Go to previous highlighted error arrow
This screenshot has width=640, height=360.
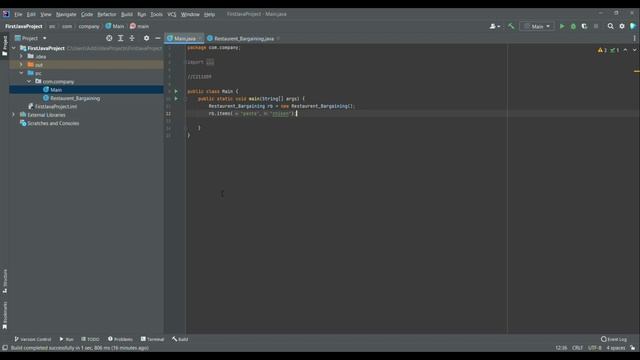coord(625,50)
